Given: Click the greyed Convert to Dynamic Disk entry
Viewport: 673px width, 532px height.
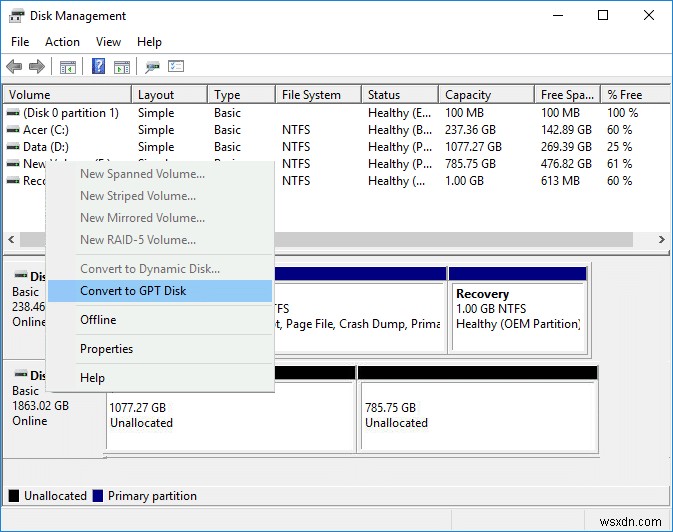Looking at the screenshot, I should coord(160,269).
